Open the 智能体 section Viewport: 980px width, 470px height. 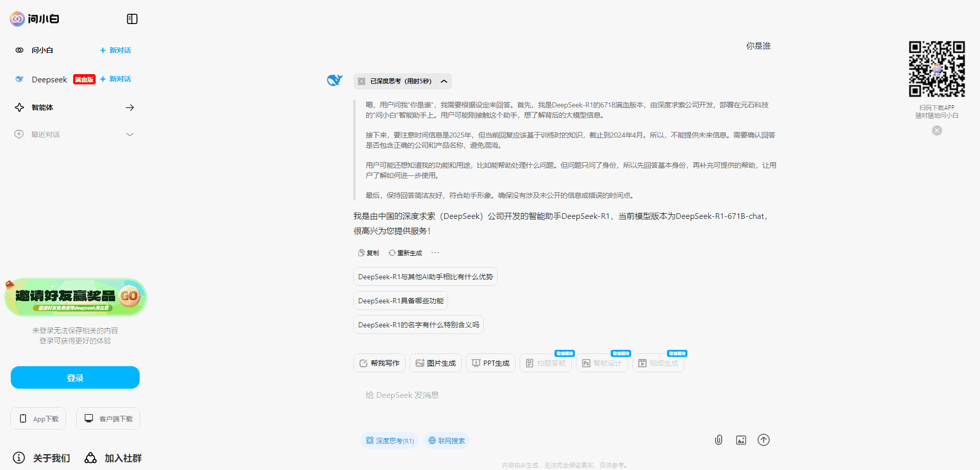[42, 107]
